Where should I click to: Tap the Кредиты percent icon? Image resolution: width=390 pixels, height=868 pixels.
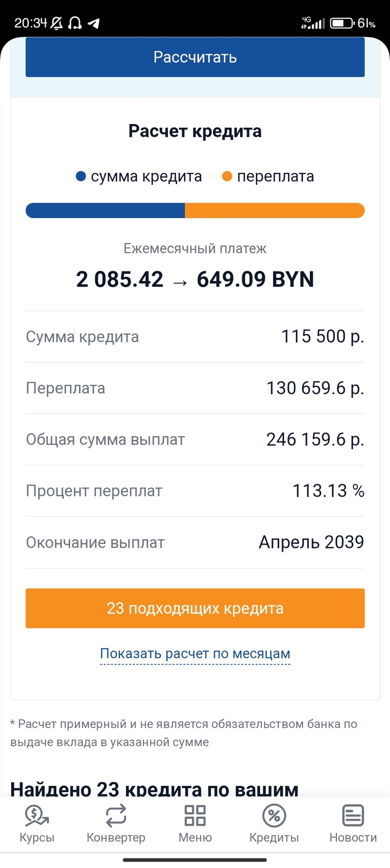(274, 816)
